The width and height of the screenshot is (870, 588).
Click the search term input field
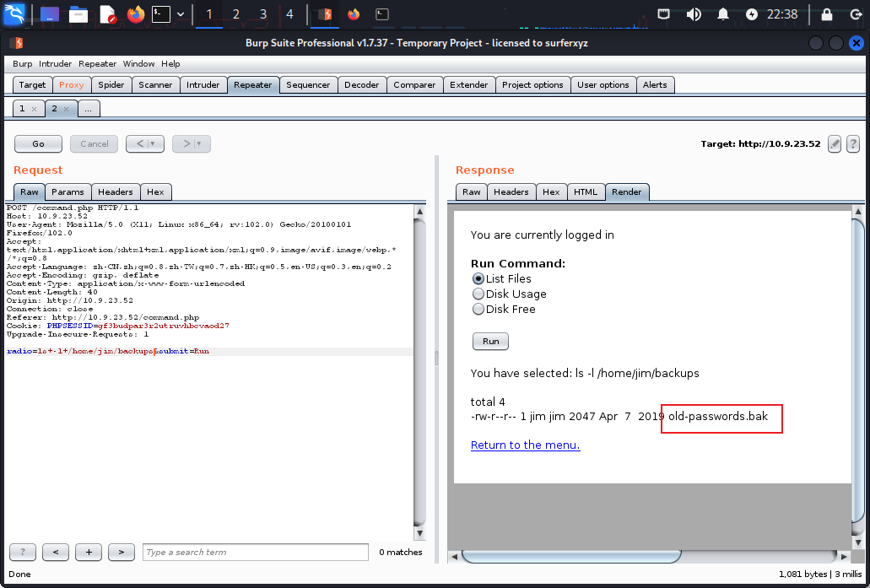(x=255, y=552)
